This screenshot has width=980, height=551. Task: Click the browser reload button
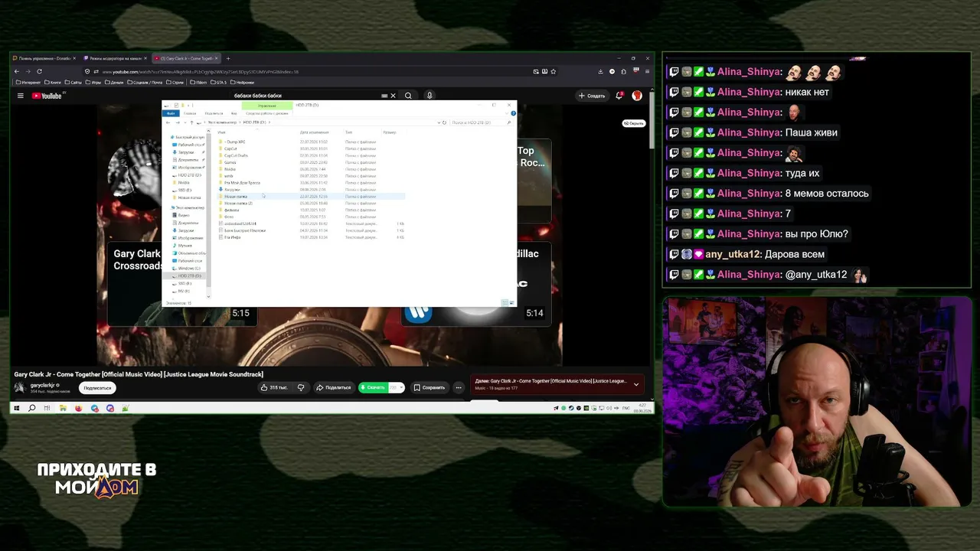point(39,71)
